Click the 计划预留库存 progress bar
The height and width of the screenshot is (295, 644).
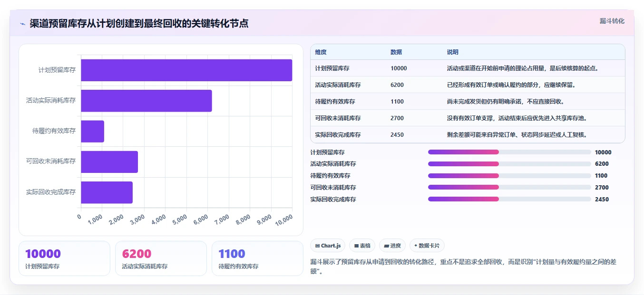click(509, 152)
